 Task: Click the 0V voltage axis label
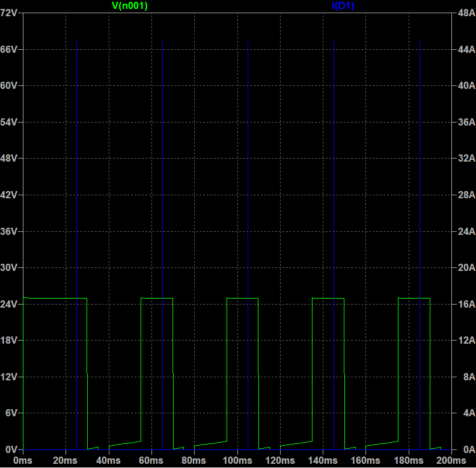click(x=11, y=449)
